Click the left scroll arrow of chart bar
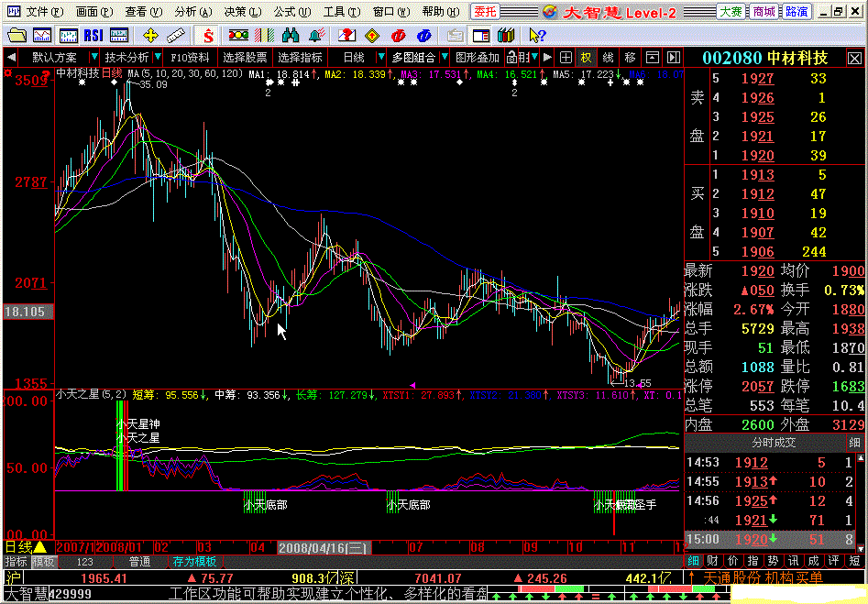This screenshot has width=868, height=604. pos(10,57)
